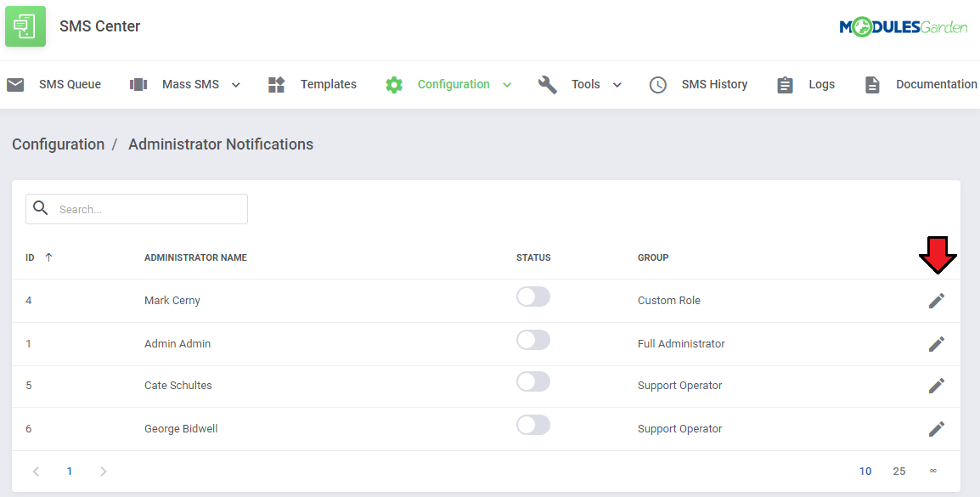
Task: Toggle status switch for Admin Admin
Action: point(533,340)
